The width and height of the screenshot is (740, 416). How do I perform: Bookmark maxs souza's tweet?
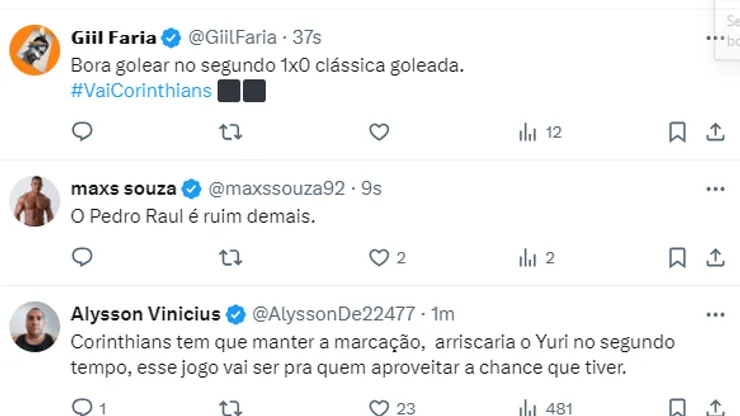click(x=677, y=258)
